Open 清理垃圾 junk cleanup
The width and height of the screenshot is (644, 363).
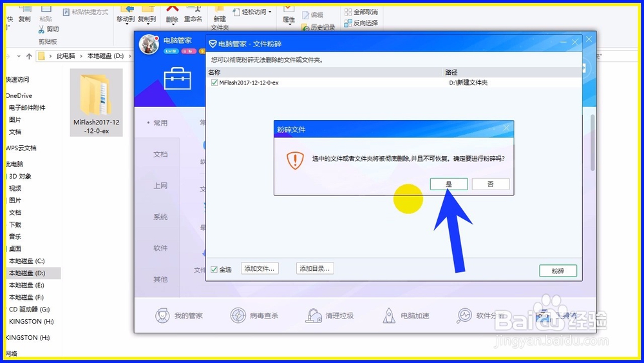(330, 316)
